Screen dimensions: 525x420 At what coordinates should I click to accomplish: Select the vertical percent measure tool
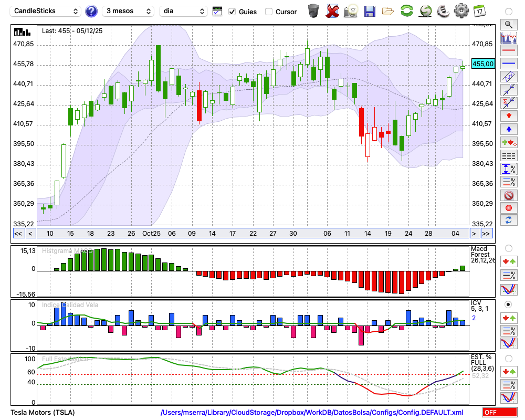(x=509, y=169)
